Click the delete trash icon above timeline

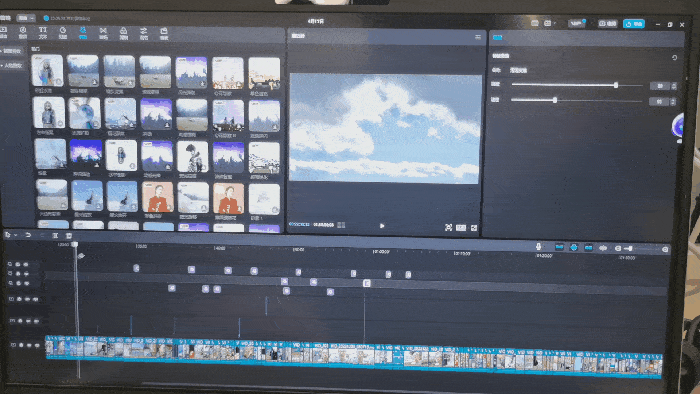tap(69, 236)
